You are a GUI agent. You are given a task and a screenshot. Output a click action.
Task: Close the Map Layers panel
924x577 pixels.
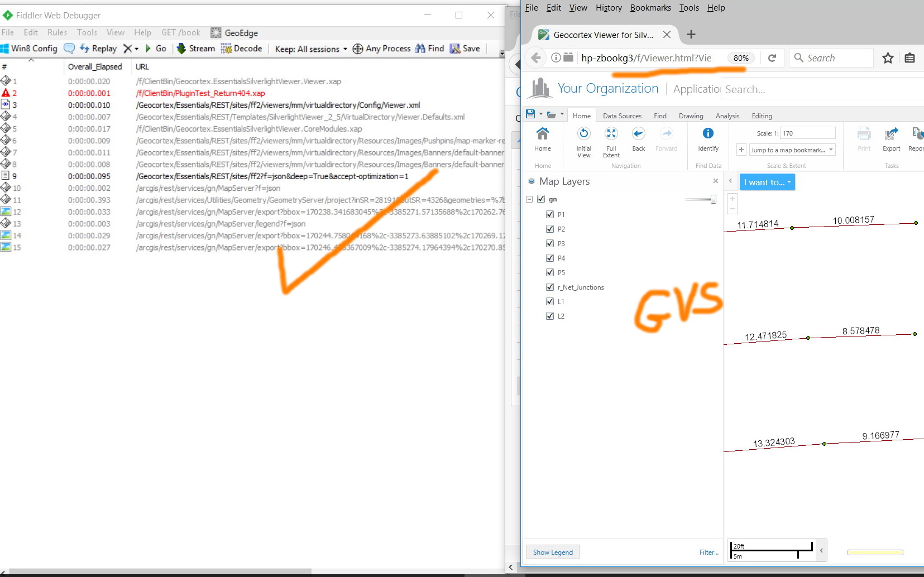716,181
